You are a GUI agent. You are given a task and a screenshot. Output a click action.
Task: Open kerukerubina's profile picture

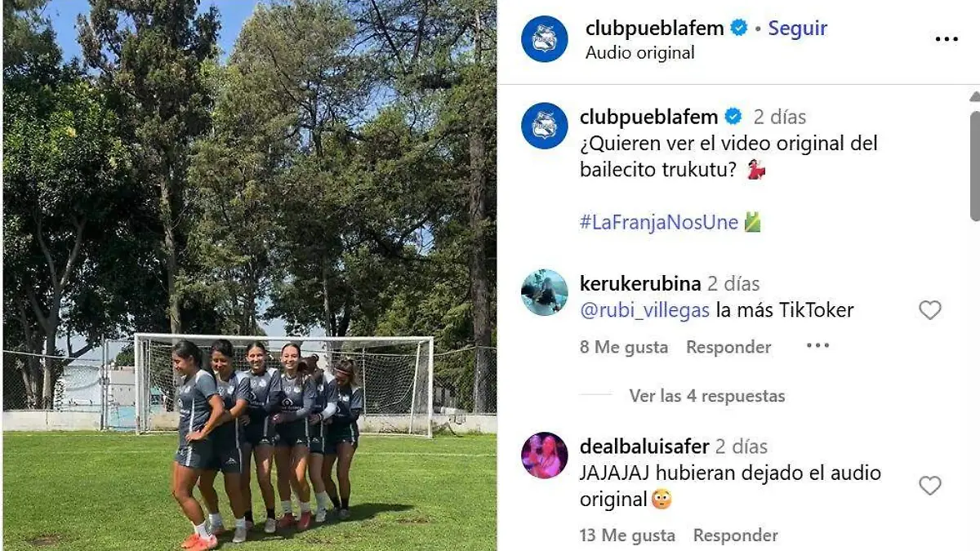(545, 292)
